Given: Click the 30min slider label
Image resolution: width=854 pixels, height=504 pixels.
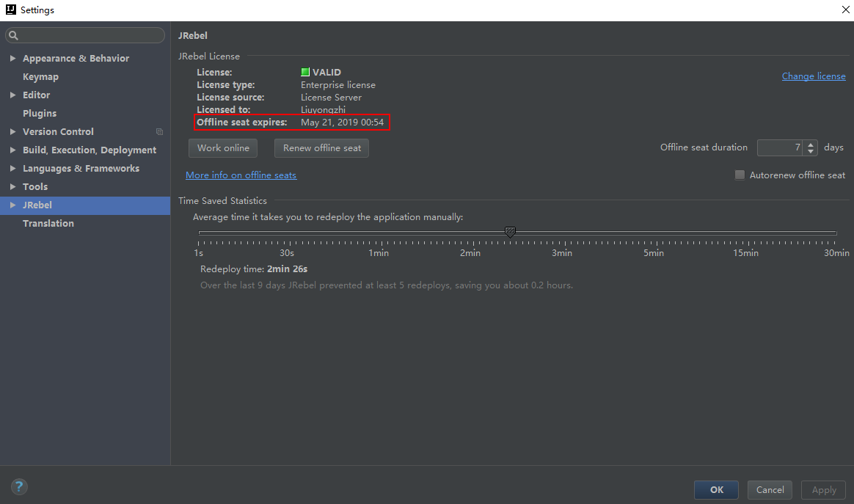Looking at the screenshot, I should [x=836, y=253].
